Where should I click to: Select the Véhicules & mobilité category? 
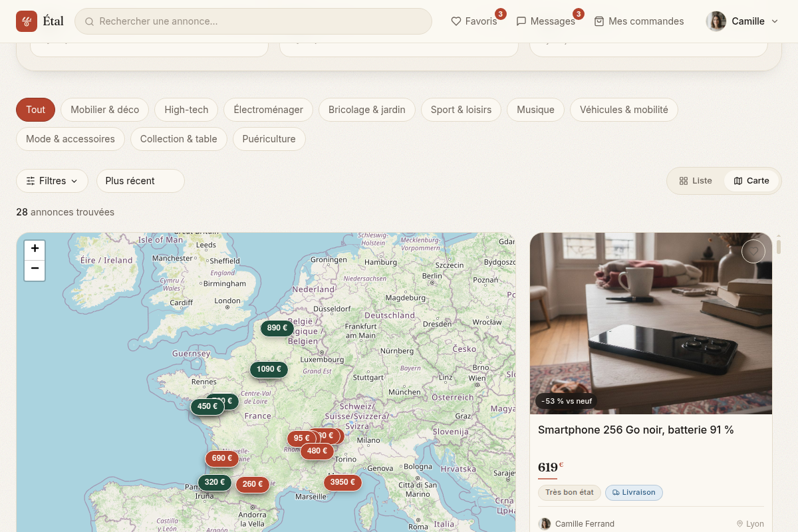tap(624, 110)
